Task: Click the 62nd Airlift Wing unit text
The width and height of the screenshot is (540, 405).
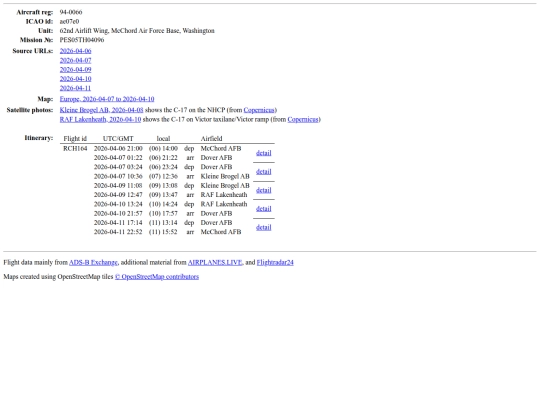Action: [x=137, y=31]
